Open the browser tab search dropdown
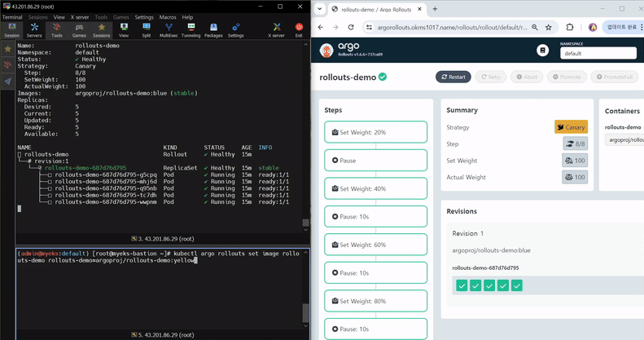Viewport: 644px width, 340px height. (x=319, y=9)
